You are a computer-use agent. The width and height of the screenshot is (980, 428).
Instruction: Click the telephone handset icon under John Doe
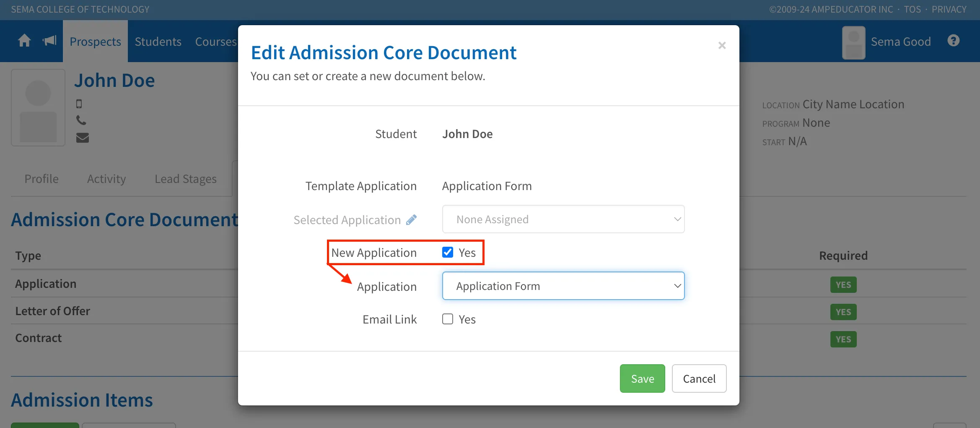(81, 120)
